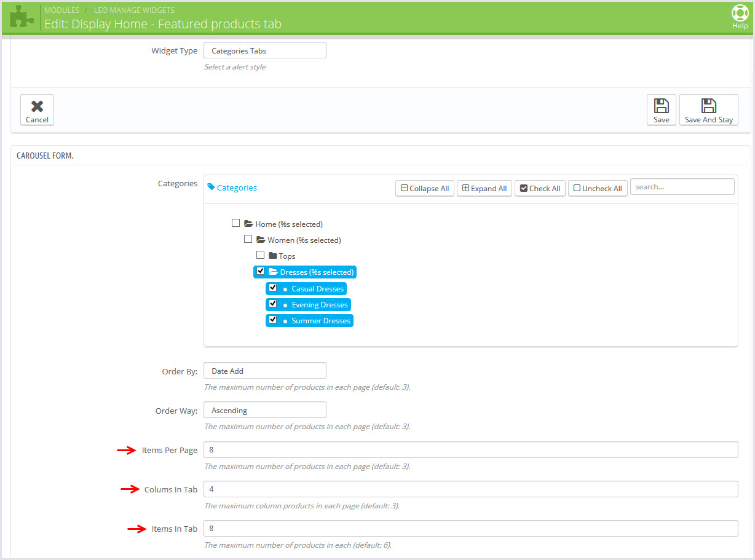
Task: Open the Order By dropdown
Action: point(265,371)
